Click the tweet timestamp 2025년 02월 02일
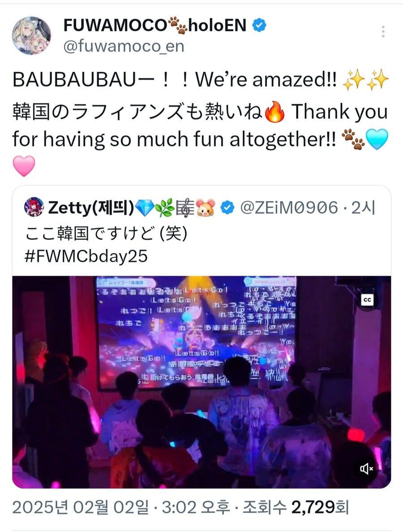403x532 pixels. point(81,507)
